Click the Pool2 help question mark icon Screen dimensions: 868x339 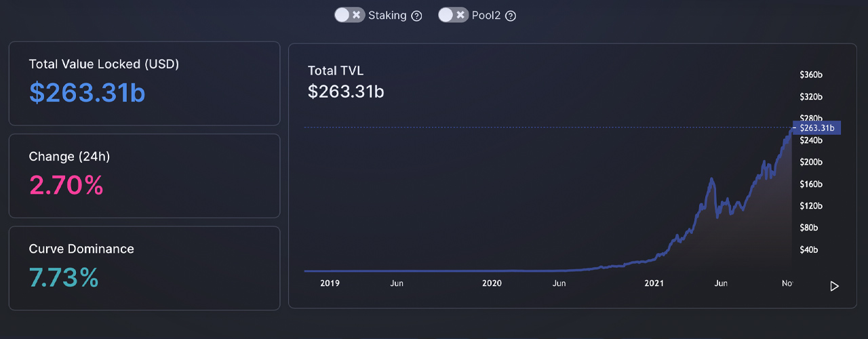click(511, 16)
